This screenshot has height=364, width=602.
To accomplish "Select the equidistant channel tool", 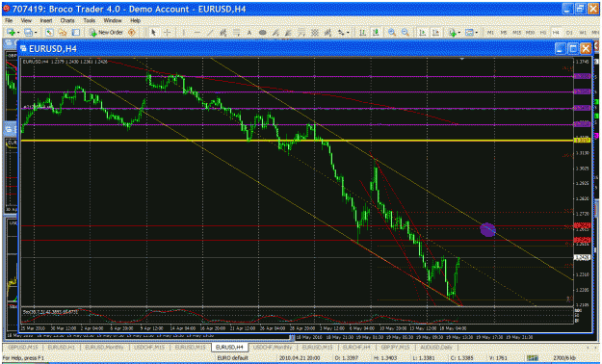I will click(x=223, y=33).
